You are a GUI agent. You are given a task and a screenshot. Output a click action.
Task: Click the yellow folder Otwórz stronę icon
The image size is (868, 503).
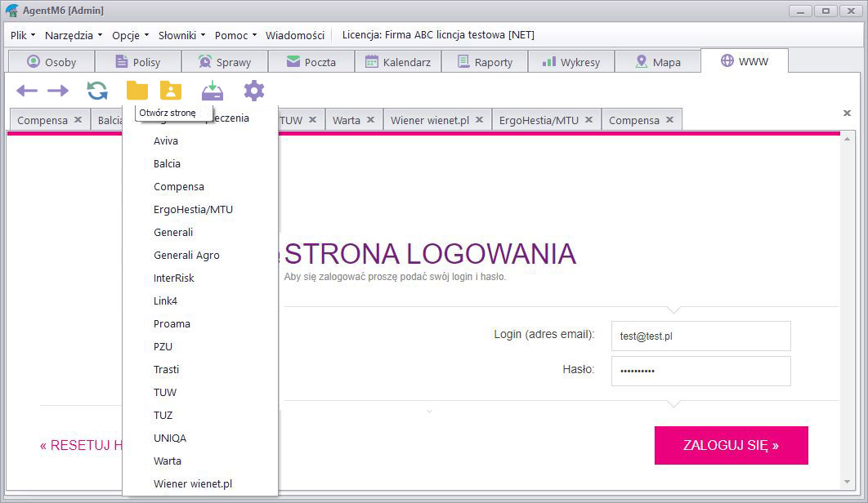click(x=137, y=91)
